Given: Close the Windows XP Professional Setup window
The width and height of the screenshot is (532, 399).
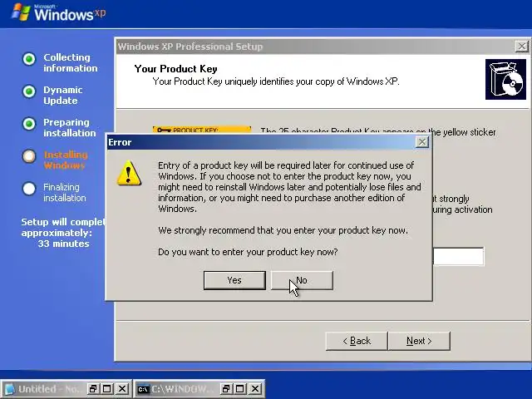Looking at the screenshot, I should (x=521, y=47).
